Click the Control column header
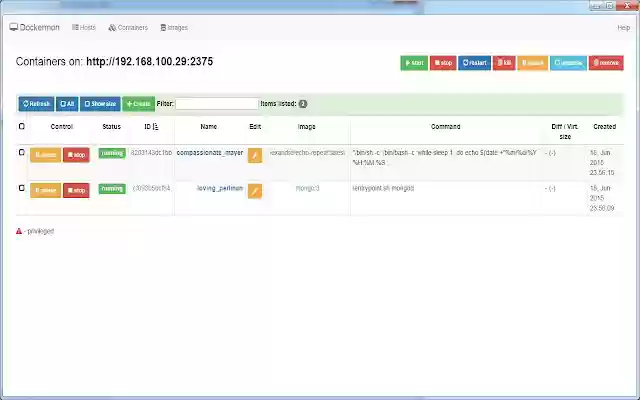640x400 pixels. 62,127
